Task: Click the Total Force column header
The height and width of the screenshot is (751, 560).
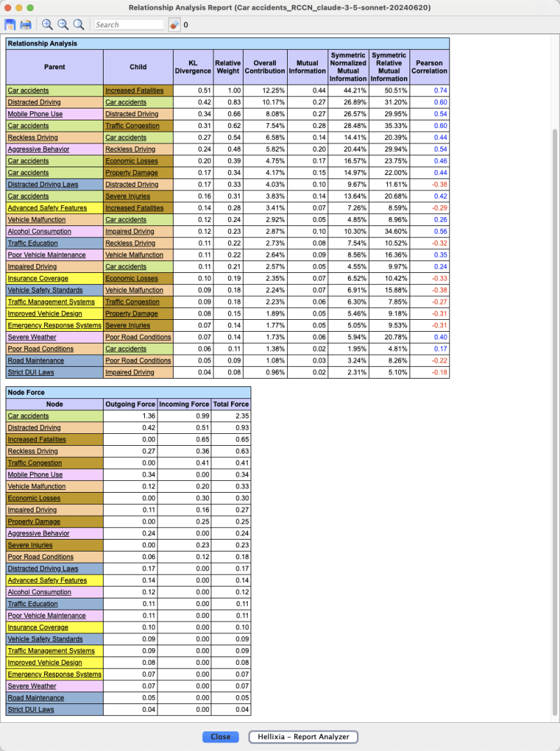Action: [231, 405]
